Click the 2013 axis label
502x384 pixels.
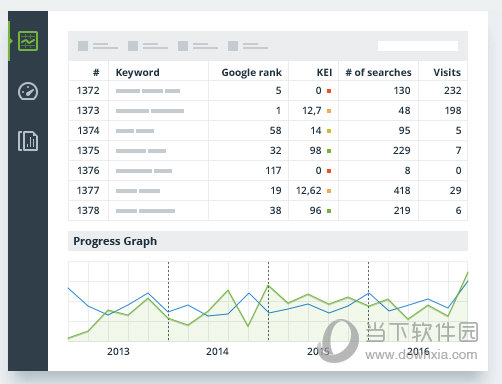118,351
